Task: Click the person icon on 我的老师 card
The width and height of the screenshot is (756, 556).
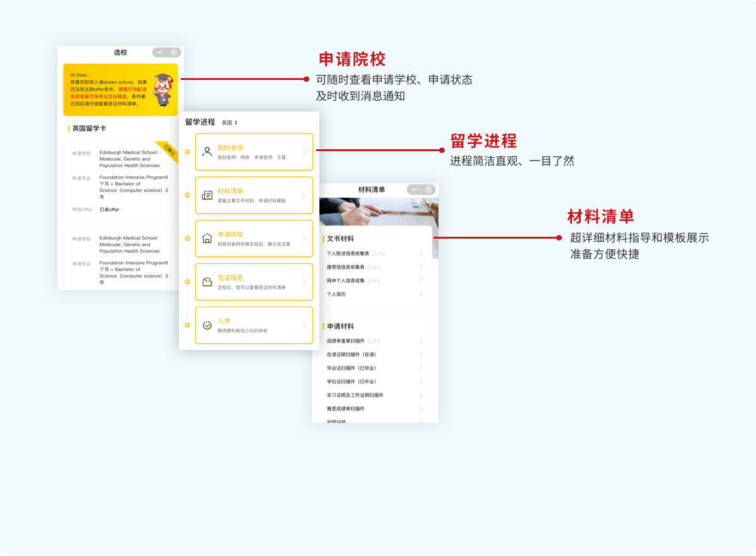Action: tap(207, 152)
